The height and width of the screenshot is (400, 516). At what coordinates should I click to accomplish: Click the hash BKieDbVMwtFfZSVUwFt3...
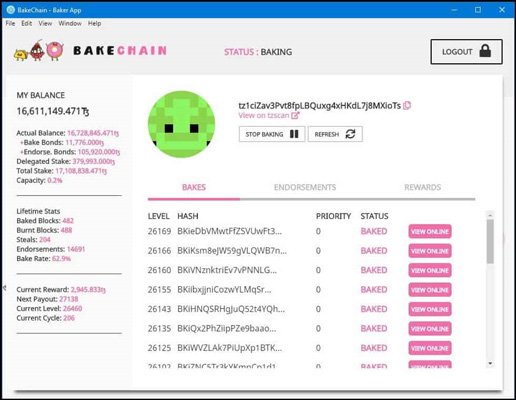(230, 231)
